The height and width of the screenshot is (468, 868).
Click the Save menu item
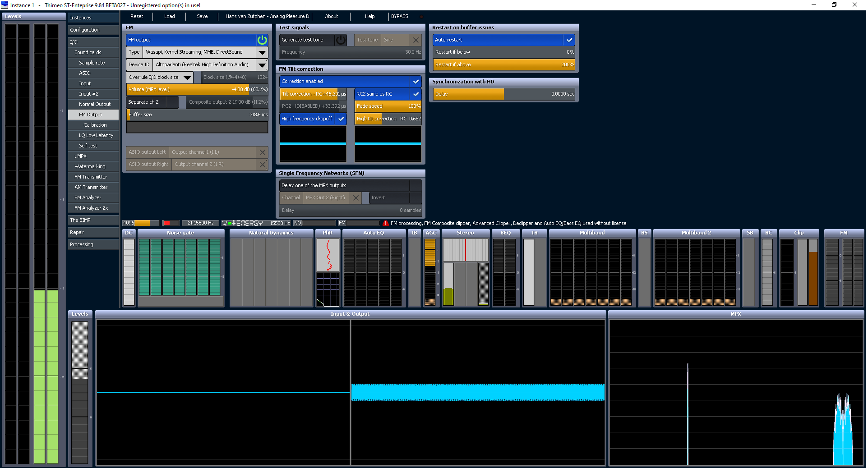[x=202, y=16]
